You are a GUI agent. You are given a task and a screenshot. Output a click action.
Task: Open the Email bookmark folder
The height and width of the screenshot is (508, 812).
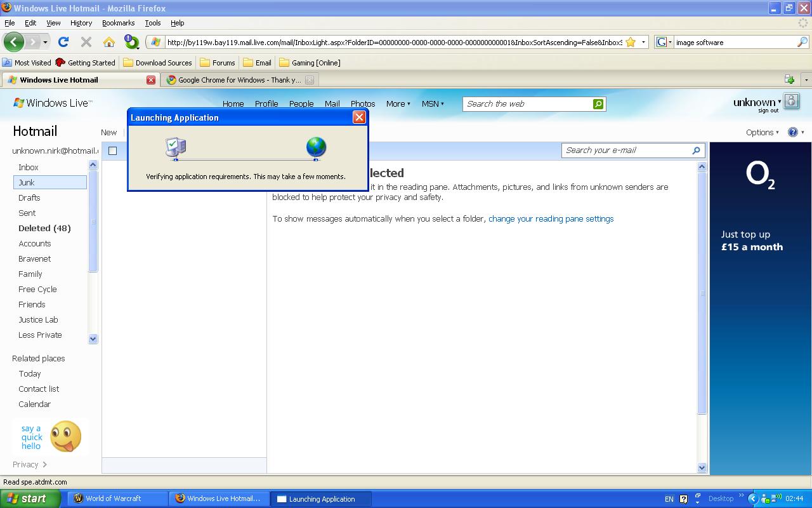point(258,62)
